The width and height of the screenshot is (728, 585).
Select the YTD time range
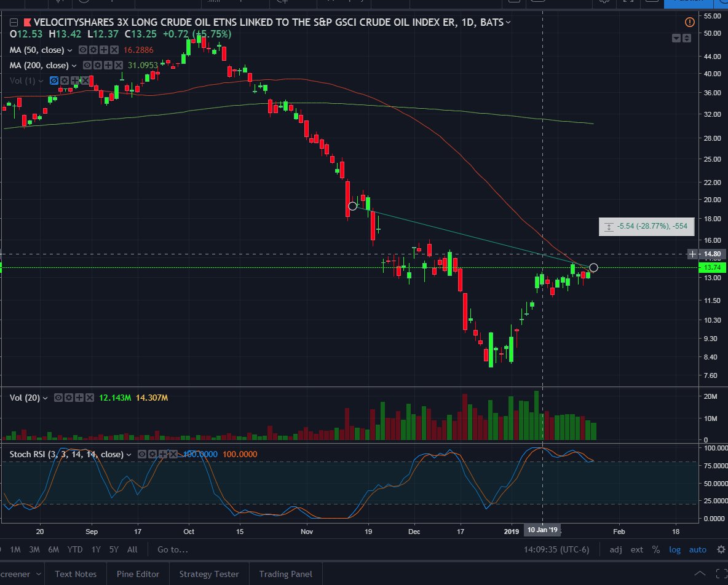tap(75, 550)
